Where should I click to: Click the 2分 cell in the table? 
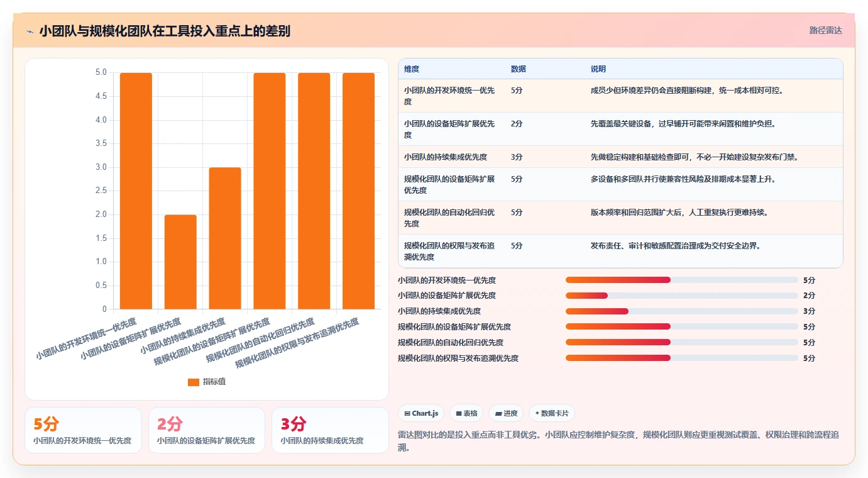click(517, 123)
